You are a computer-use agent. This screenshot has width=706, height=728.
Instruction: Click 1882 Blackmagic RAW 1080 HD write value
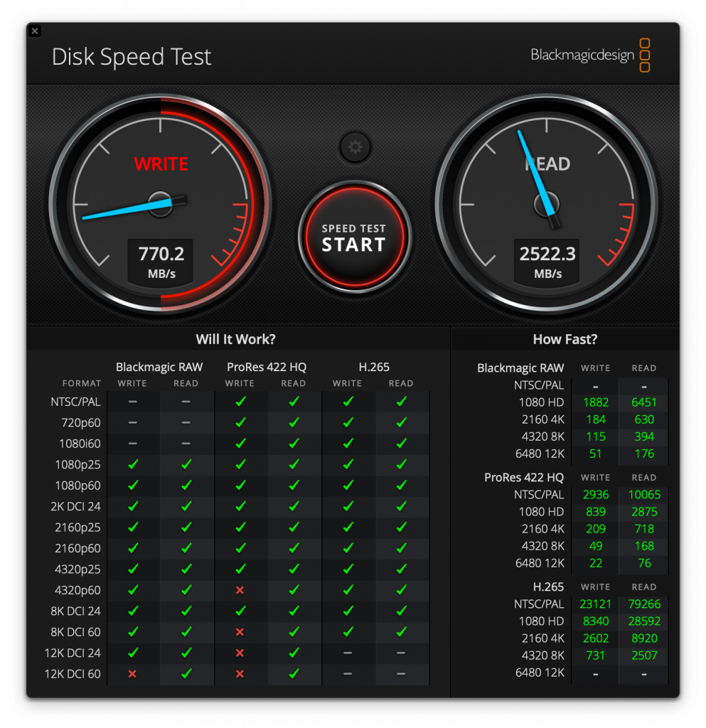pyautogui.click(x=596, y=402)
